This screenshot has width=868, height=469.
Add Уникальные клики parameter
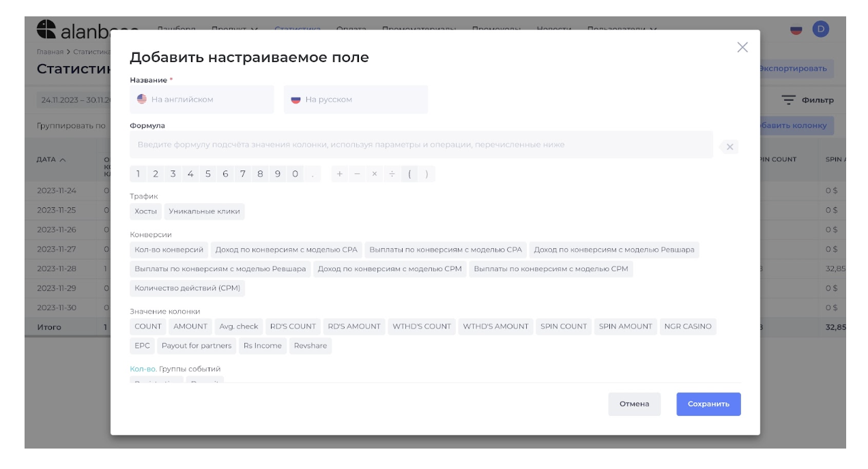[204, 211]
